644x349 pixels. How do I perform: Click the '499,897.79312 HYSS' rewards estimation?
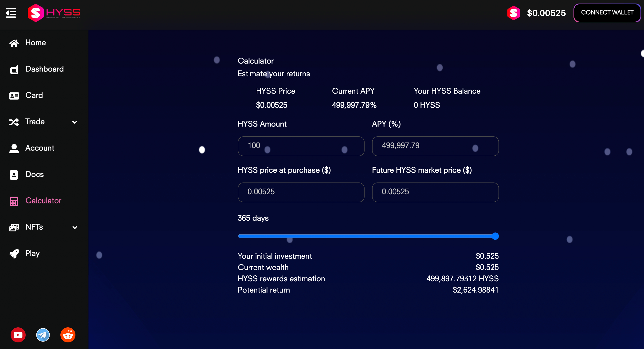pos(463,279)
